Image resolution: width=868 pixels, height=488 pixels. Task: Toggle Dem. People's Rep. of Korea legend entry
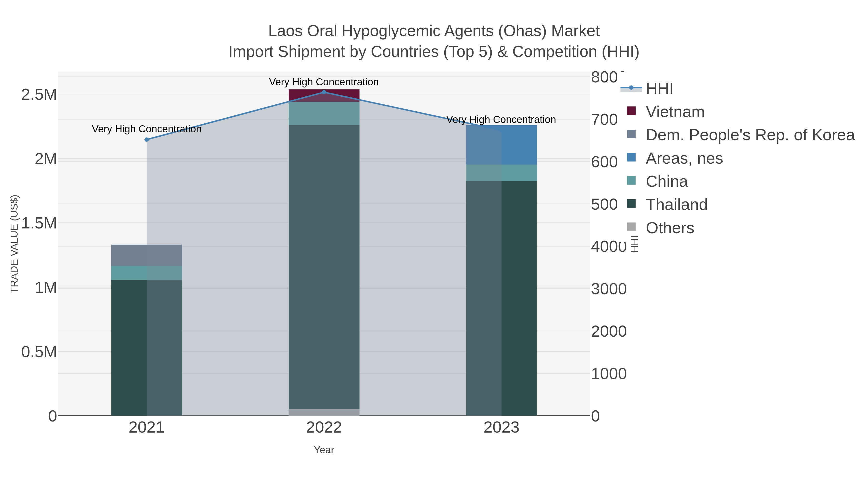741,135
